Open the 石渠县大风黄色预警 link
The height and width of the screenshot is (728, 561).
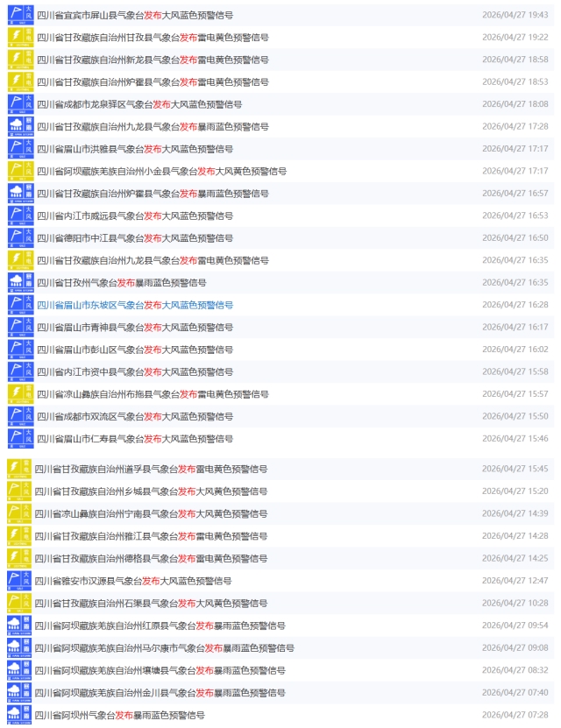[152, 604]
